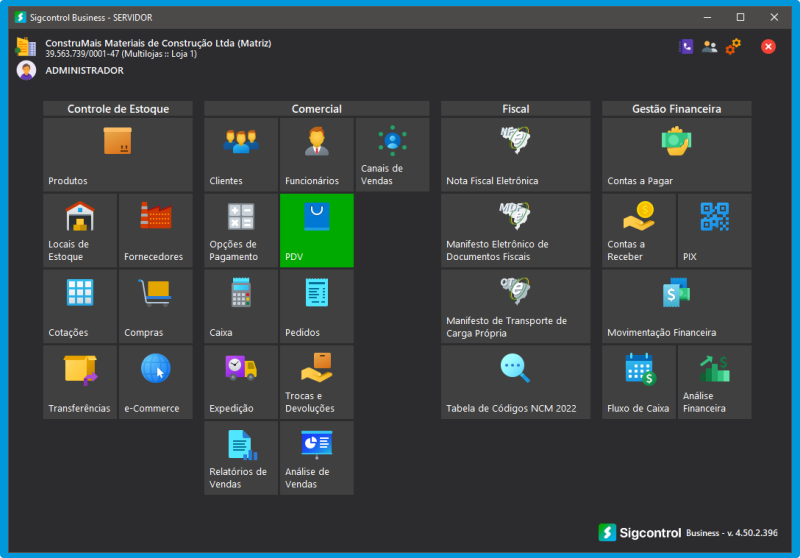Click the ADMINISTRADOR user avatar
Image resolution: width=800 pixels, height=558 pixels.
pos(27,70)
